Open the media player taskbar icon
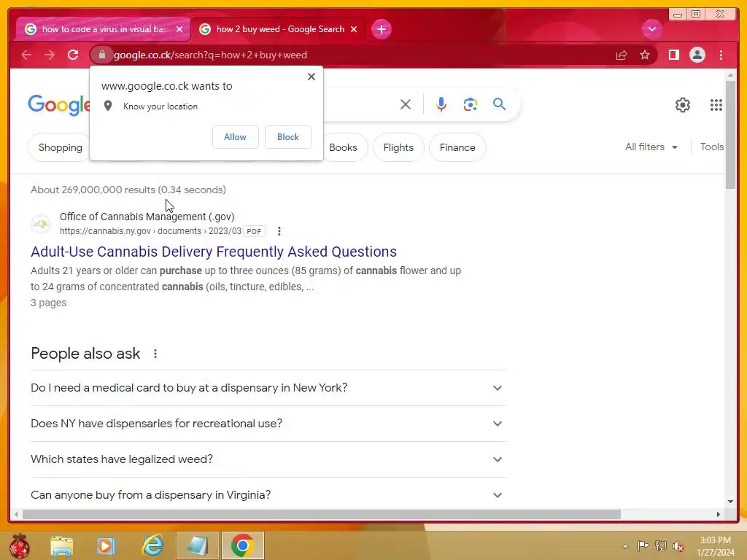 pos(106,545)
